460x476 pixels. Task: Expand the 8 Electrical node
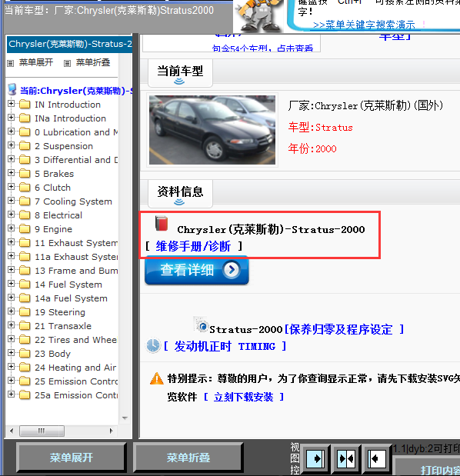(12, 214)
